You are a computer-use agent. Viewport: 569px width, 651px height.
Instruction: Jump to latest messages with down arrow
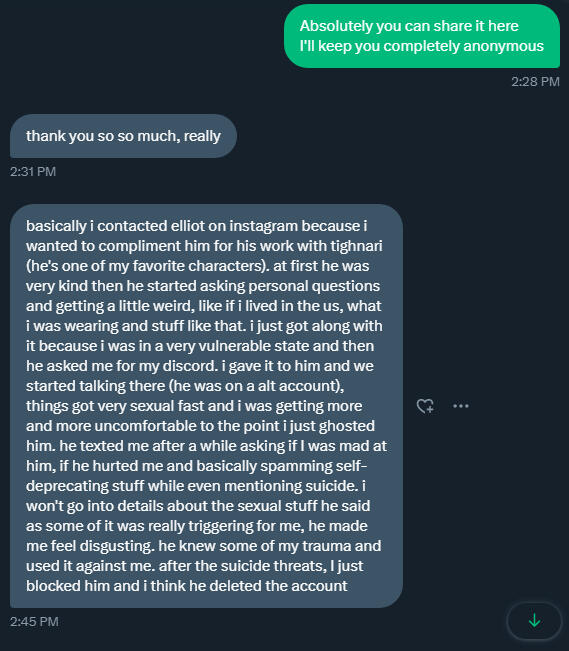point(534,620)
